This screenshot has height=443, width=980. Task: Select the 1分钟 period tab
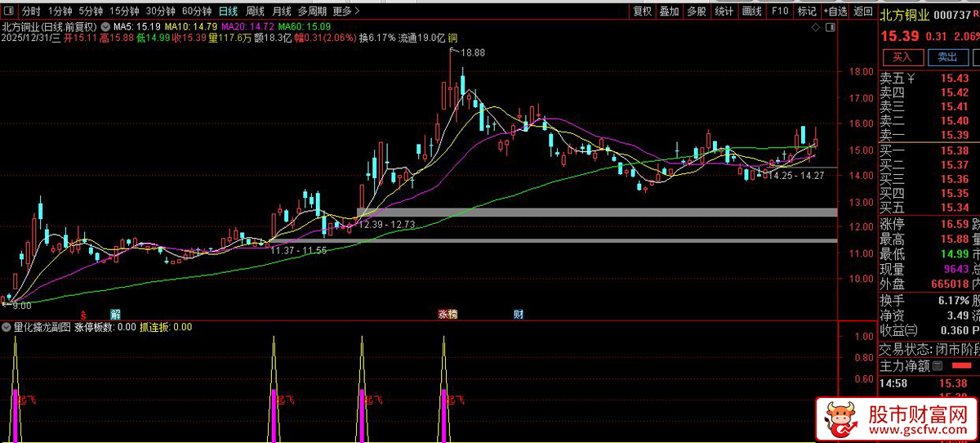click(59, 11)
